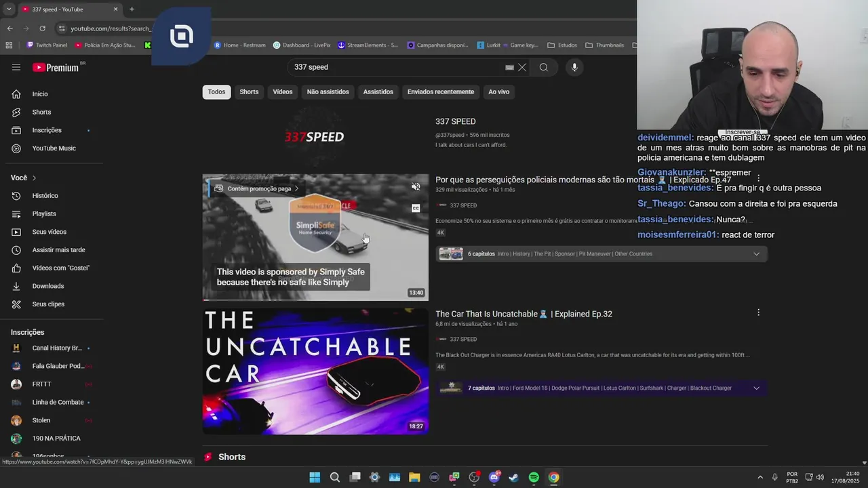Open the Windows Start menu
This screenshot has height=488, width=868.
click(x=315, y=477)
